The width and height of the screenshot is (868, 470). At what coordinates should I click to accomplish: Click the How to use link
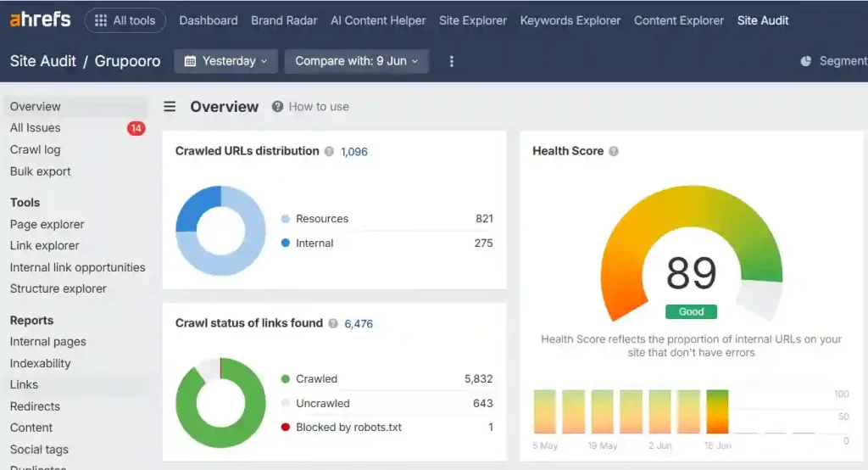tap(319, 106)
